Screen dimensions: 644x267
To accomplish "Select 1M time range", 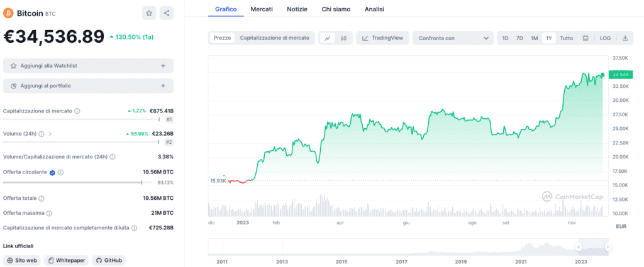I will coord(534,38).
